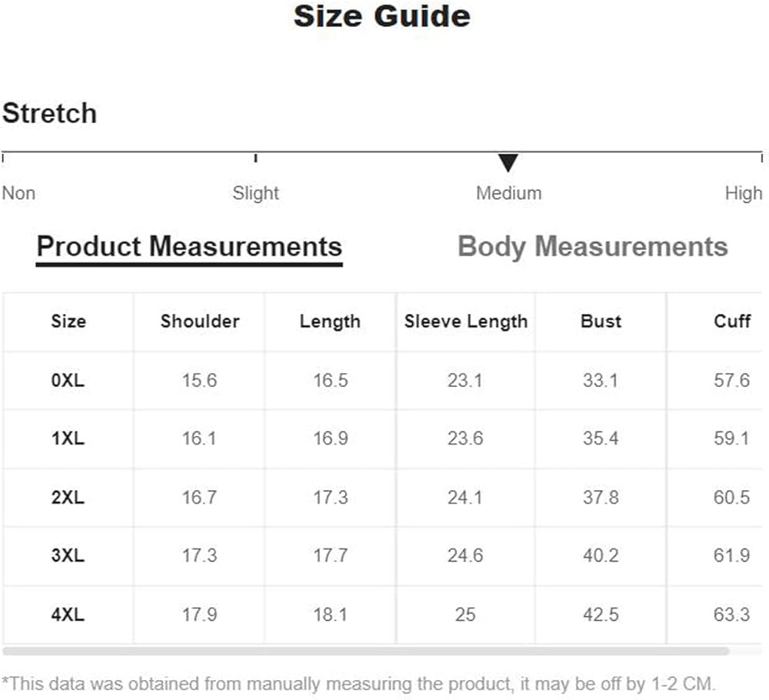Click the 4XL bust value 42.5

[x=601, y=614]
